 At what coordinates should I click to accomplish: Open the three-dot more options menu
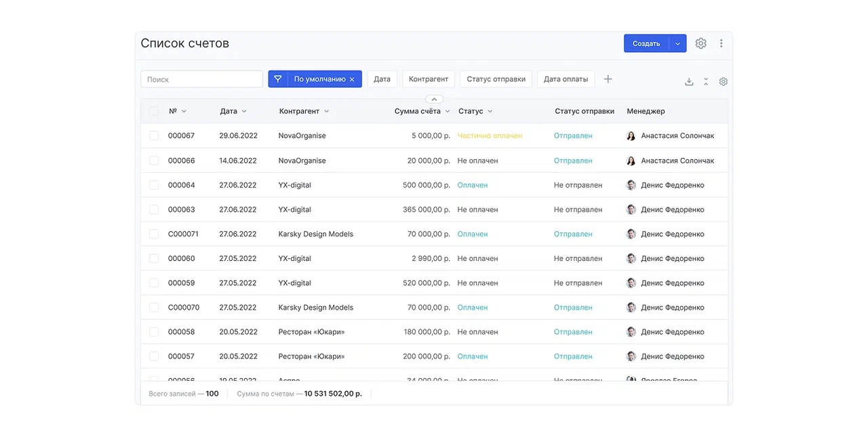[721, 43]
